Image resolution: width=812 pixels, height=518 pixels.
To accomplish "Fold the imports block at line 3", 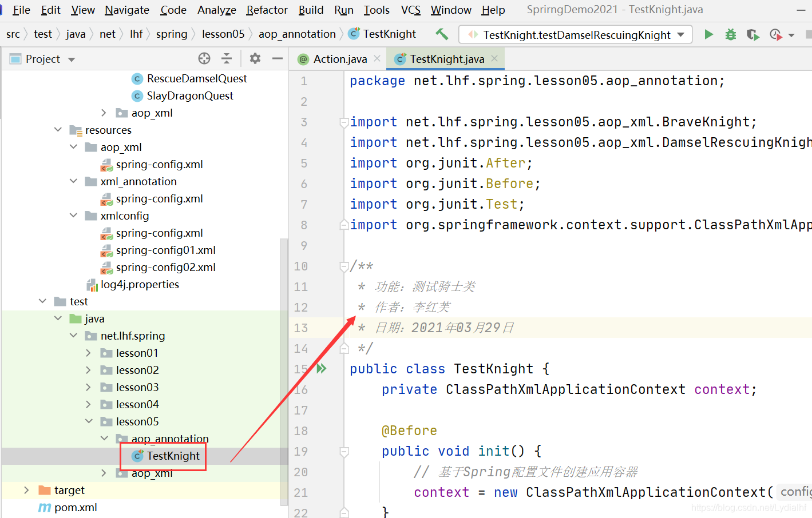I will tap(344, 122).
